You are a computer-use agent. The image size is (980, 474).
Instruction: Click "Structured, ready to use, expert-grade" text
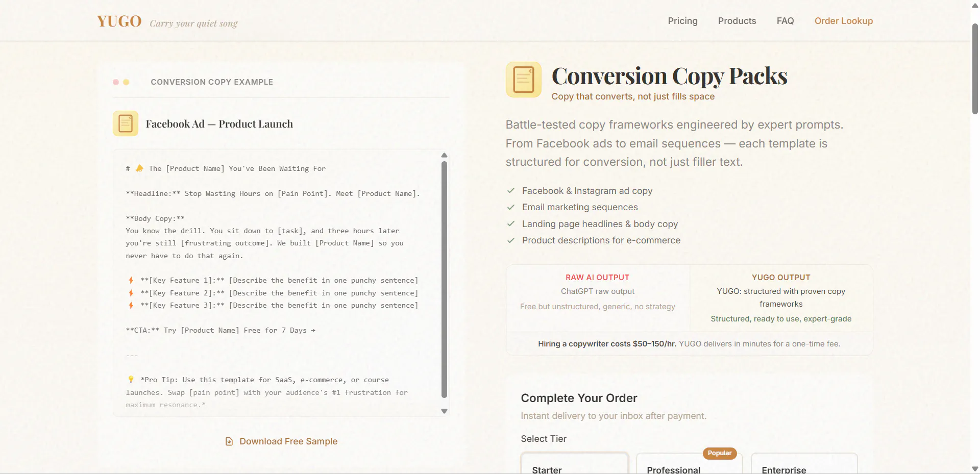781,319
